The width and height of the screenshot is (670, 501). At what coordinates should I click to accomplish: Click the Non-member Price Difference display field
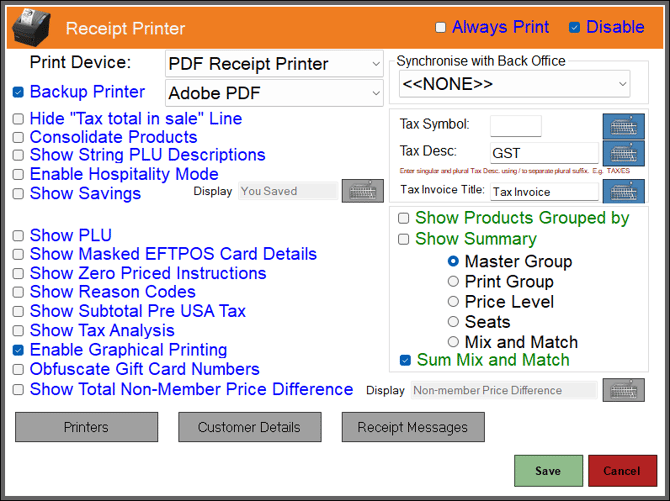click(504, 390)
